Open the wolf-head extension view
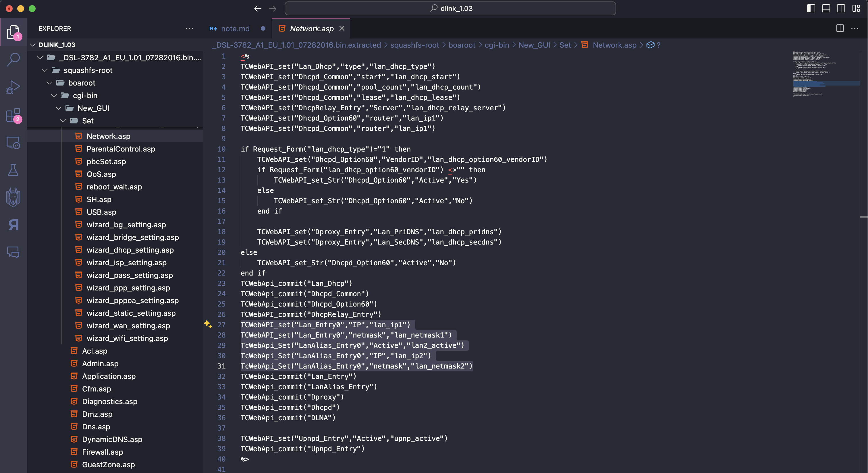The width and height of the screenshot is (868, 473). (x=13, y=197)
